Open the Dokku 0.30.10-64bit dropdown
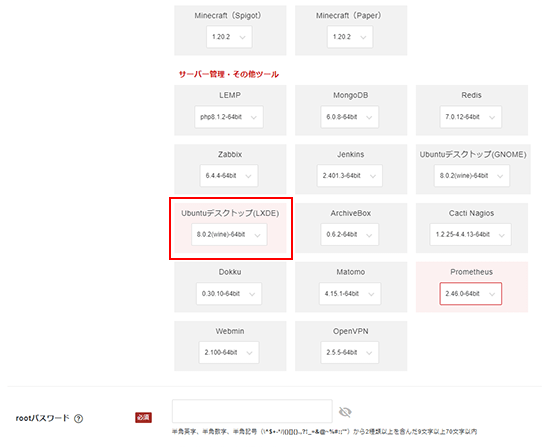Image resolution: width=550 pixels, height=447 pixels. (x=229, y=293)
